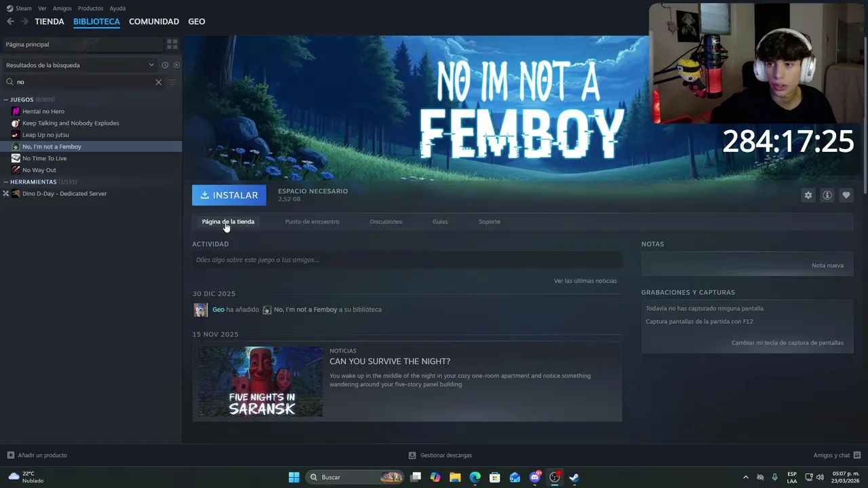Click the ready-to-play filter icon
868x488 pixels.
click(x=176, y=65)
